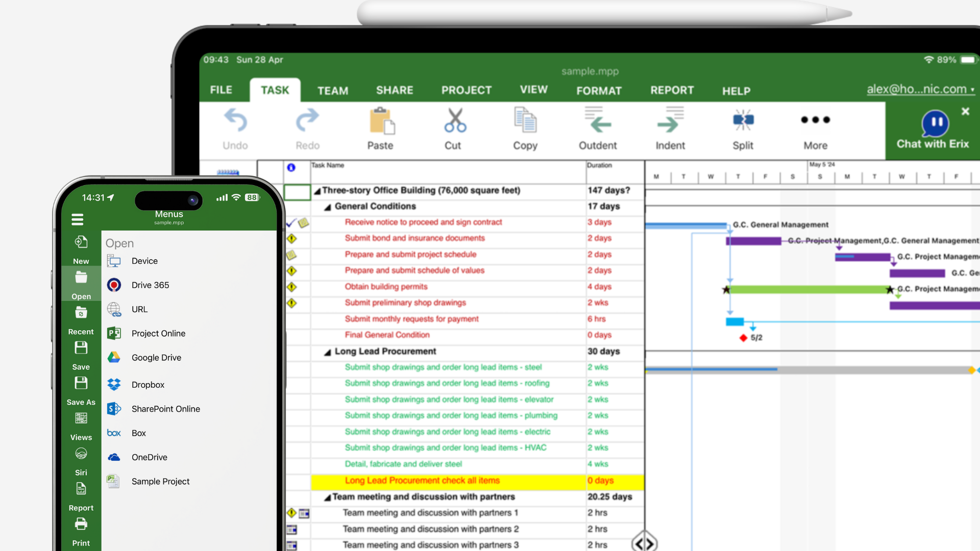Tap the hamburger menu on the phone
The height and width of the screenshot is (551, 980).
[x=77, y=219]
